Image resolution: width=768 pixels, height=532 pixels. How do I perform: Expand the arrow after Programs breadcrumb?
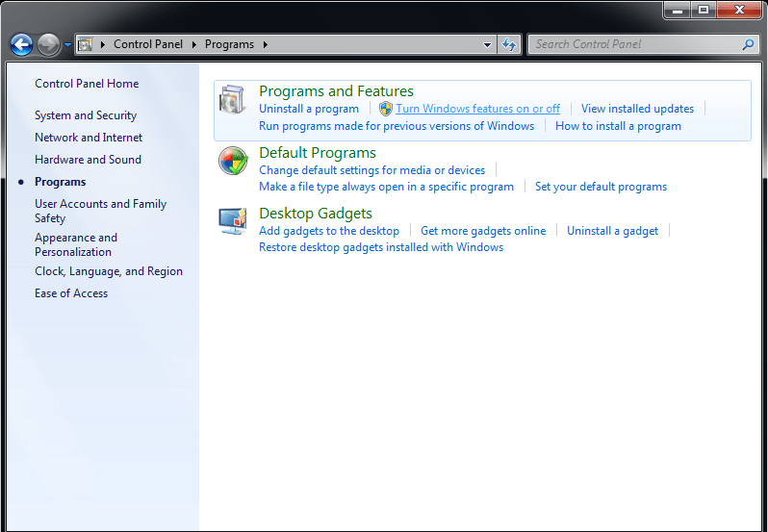pyautogui.click(x=266, y=44)
